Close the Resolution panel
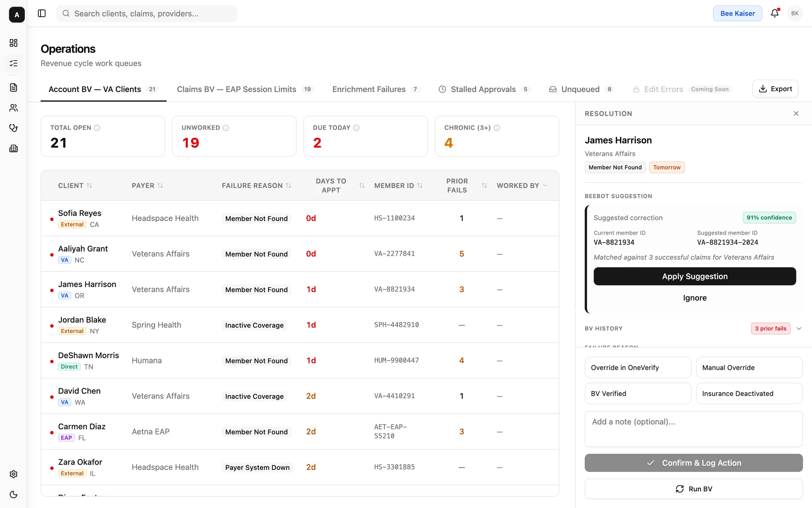This screenshot has width=812, height=508. coord(796,113)
